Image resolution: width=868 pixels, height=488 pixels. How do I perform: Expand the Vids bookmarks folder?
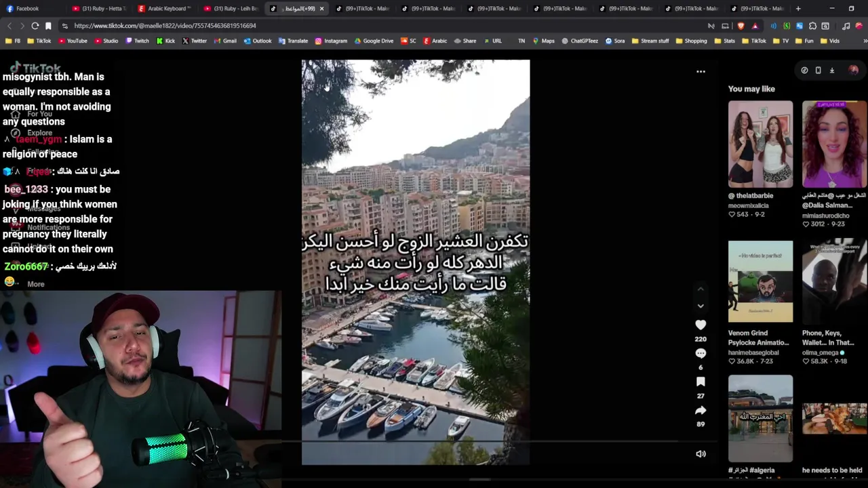click(x=829, y=41)
